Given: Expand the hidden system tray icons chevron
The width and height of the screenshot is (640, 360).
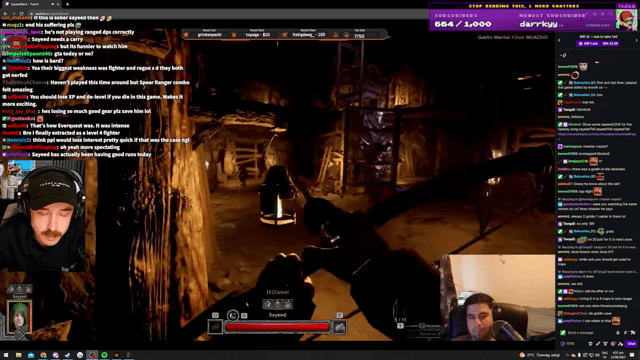Looking at the screenshot, I should point(567,355).
